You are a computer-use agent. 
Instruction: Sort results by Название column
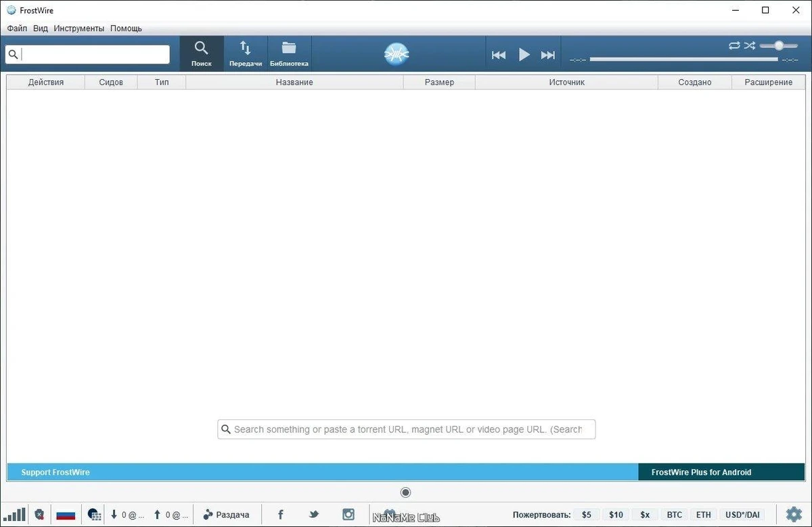pos(294,82)
